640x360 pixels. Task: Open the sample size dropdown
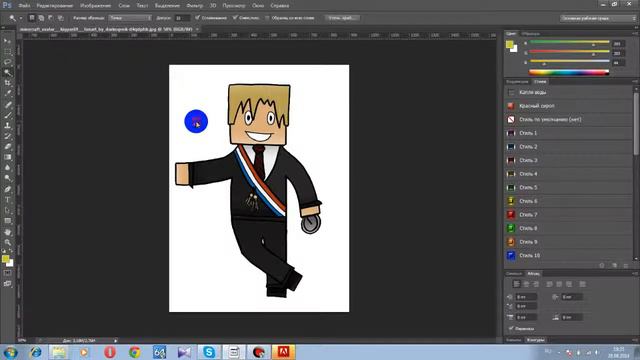point(130,18)
